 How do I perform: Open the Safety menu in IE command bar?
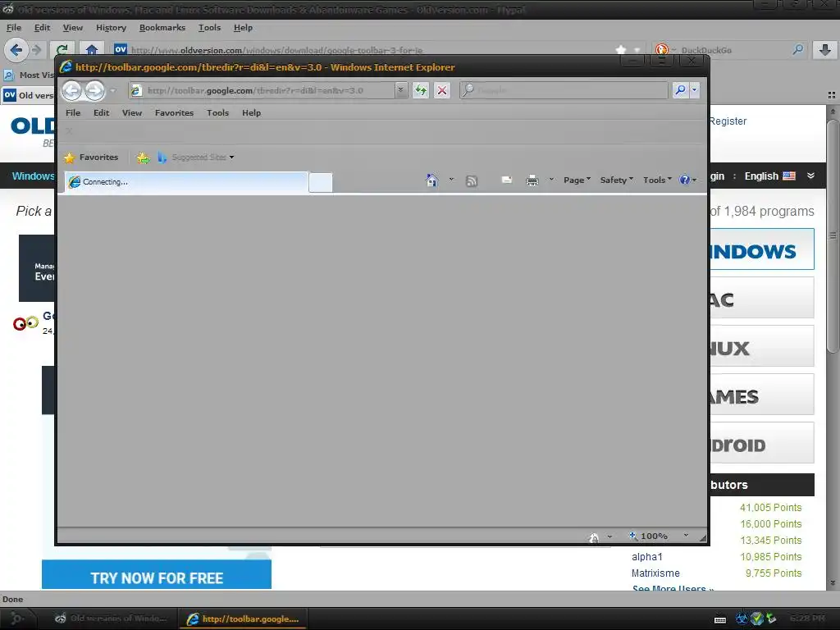(x=617, y=180)
